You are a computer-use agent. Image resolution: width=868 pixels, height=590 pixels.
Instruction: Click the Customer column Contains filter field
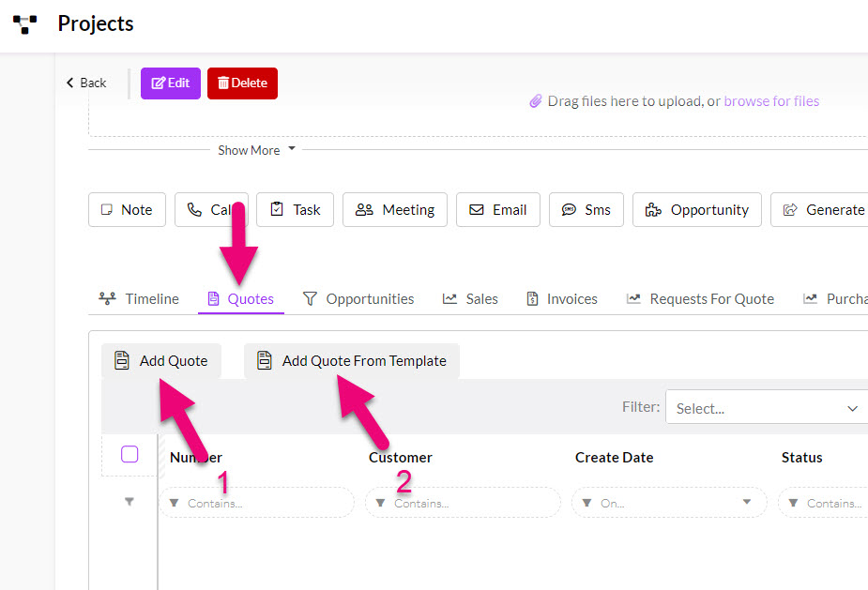tap(463, 503)
